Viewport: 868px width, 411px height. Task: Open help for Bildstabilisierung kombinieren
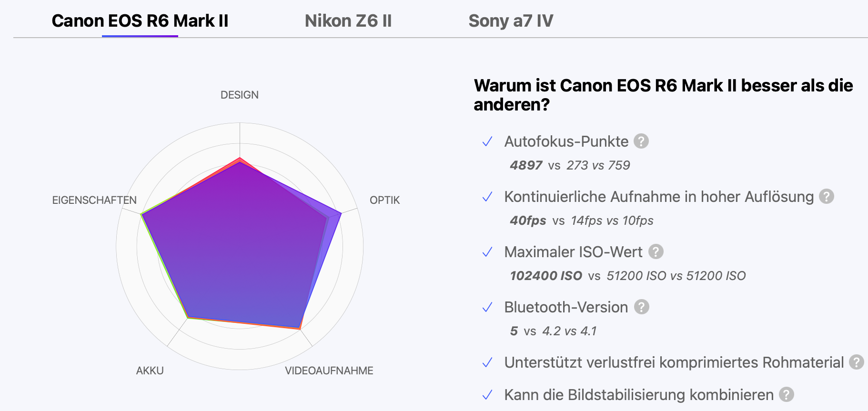[x=786, y=395]
